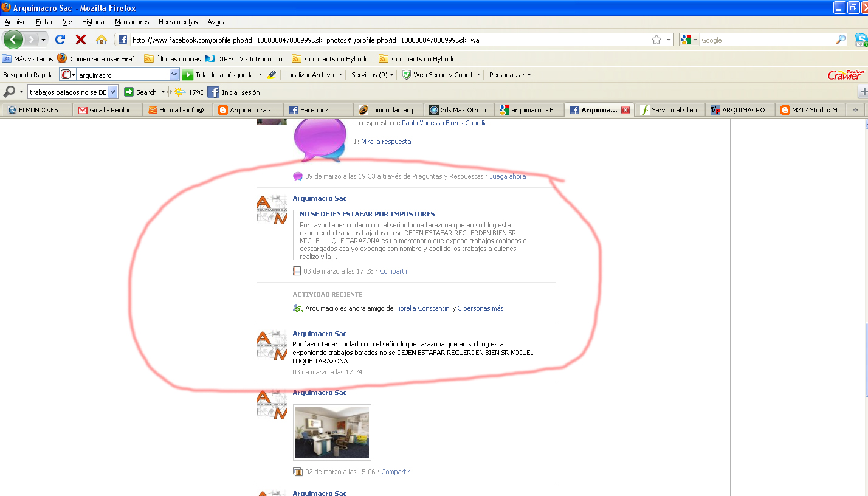868x496 pixels.
Task: Reload the current page
Action: [60, 40]
